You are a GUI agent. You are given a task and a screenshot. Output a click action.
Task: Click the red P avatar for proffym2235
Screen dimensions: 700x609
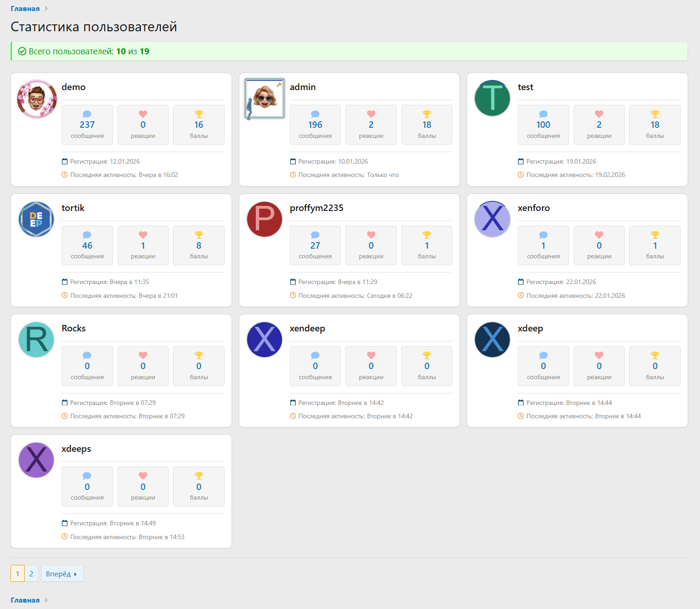coord(265,219)
